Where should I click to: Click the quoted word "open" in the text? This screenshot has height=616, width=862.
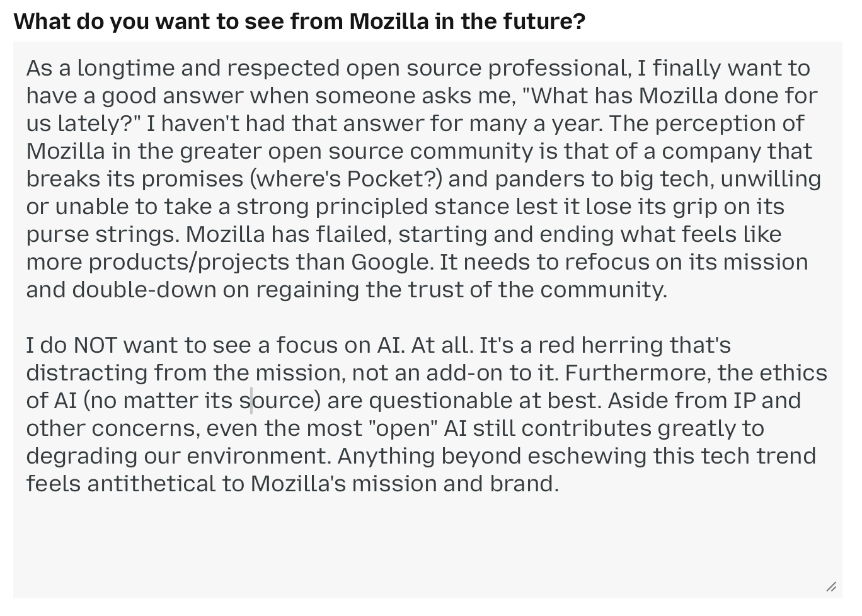click(403, 429)
